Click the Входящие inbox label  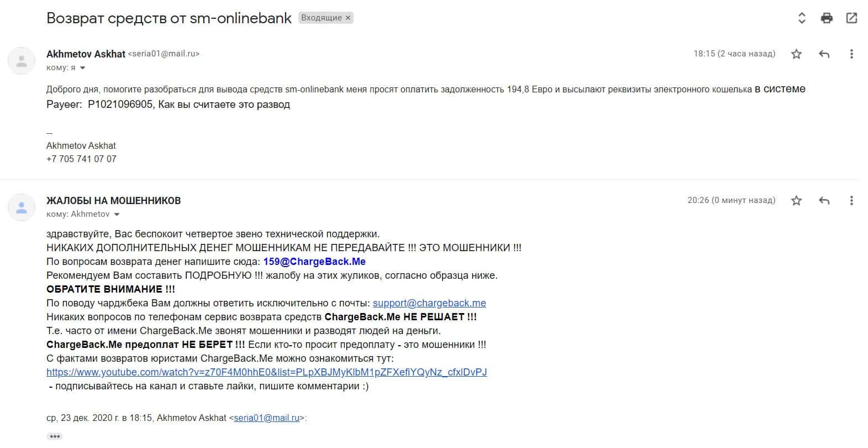(321, 18)
